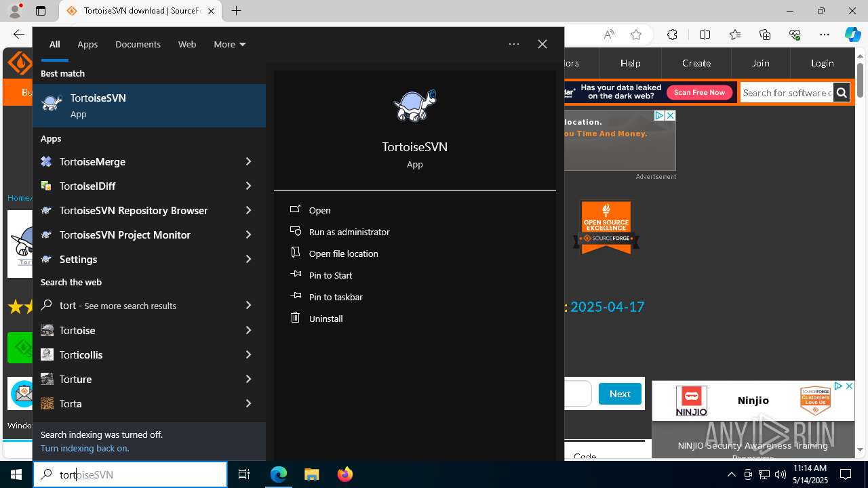The height and width of the screenshot is (488, 868).
Task: Expand TortoiseIDiff result arrow
Action: point(248,186)
